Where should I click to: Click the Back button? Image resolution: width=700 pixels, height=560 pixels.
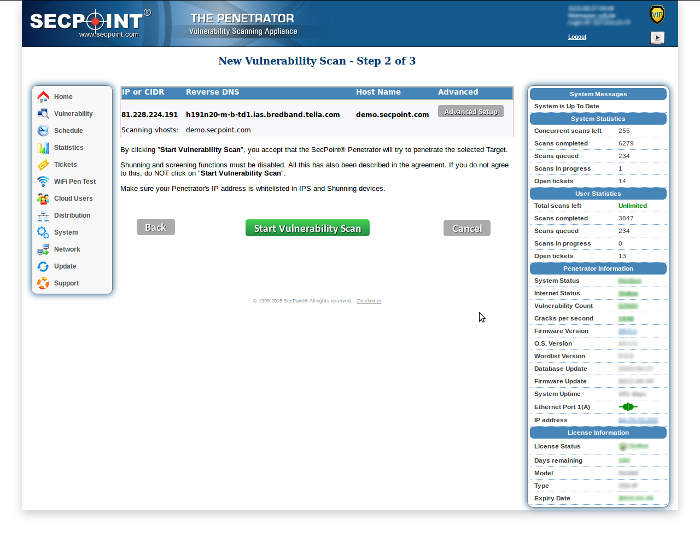click(x=156, y=227)
